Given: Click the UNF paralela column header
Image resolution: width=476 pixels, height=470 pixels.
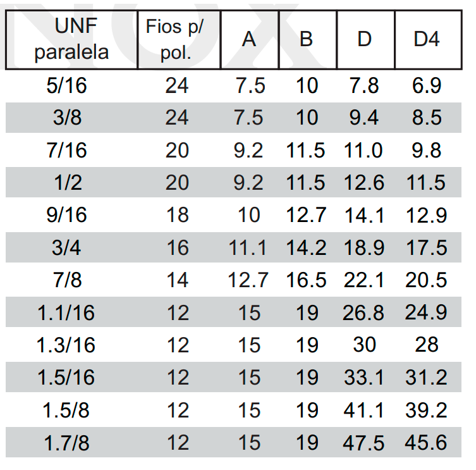Looking at the screenshot, I should point(71,39).
